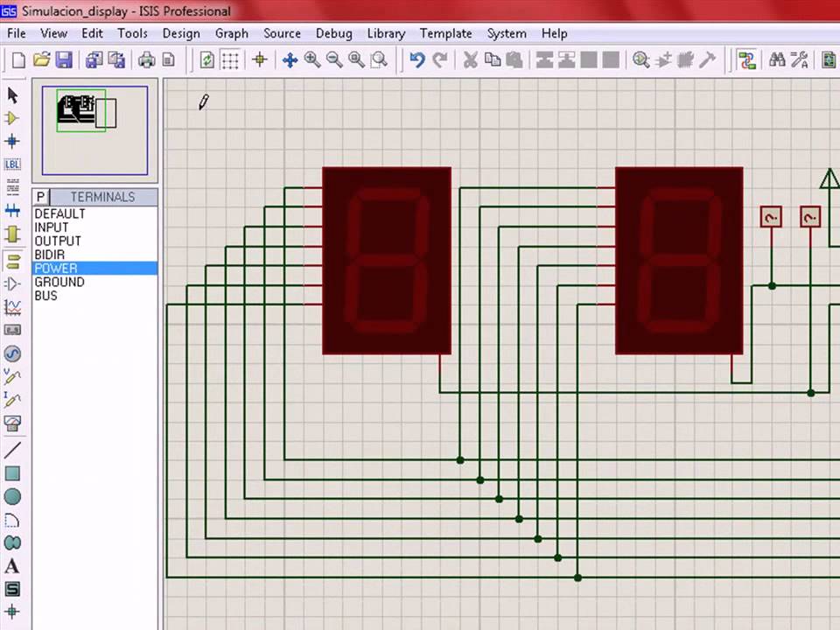Image resolution: width=840 pixels, height=630 pixels.
Task: Click the power terminal arrow symbol
Action: click(x=829, y=178)
